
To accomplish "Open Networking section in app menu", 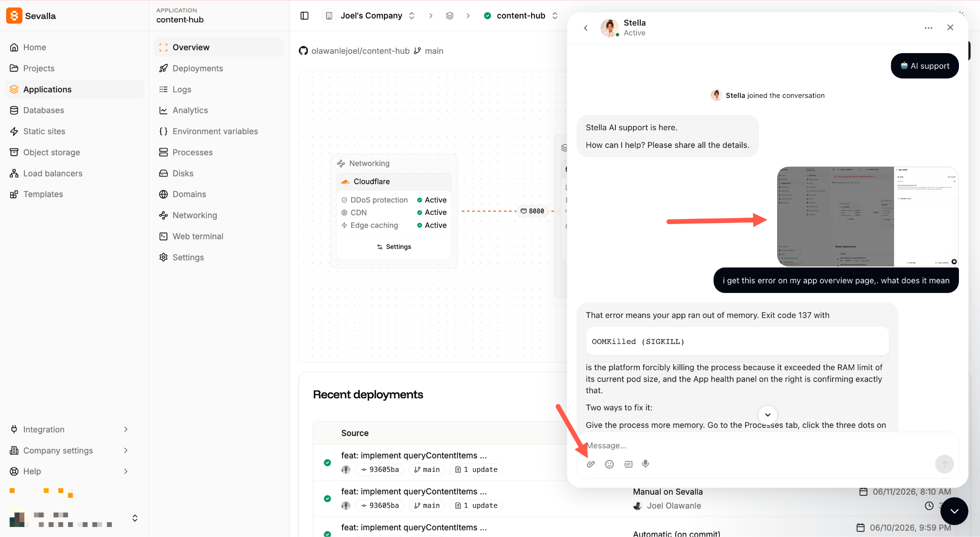I will (219, 215).
